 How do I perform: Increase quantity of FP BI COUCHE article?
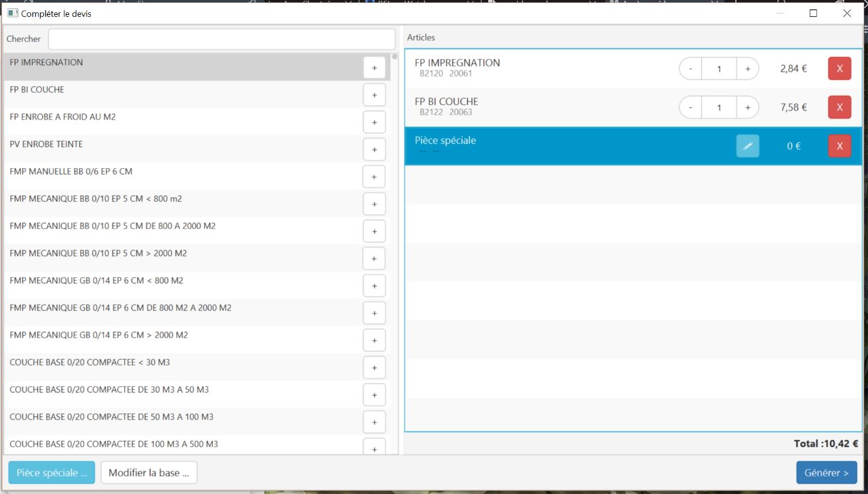(747, 107)
